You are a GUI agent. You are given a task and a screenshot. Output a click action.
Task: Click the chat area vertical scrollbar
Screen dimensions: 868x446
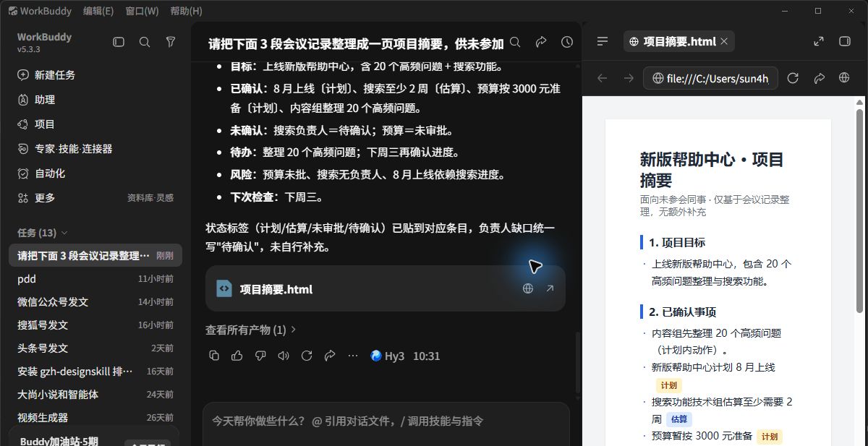pos(577,363)
